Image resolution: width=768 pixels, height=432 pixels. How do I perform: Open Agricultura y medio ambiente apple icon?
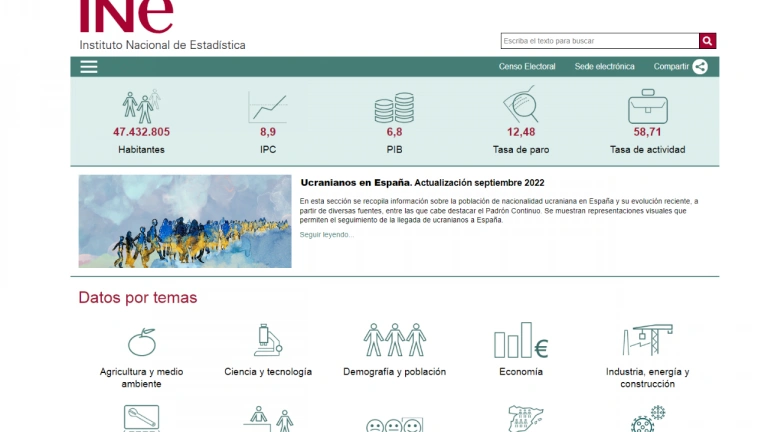click(141, 341)
